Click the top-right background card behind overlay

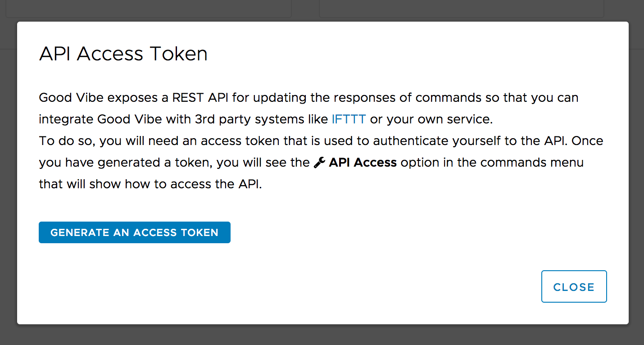(461, 9)
